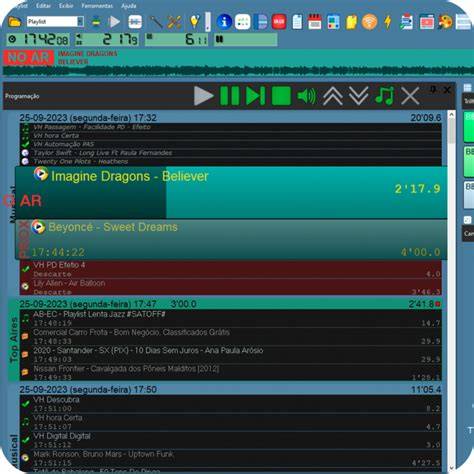Open the yellow folder icon in the toolbar
The width and height of the screenshot is (474, 474).
pyautogui.click(x=14, y=22)
